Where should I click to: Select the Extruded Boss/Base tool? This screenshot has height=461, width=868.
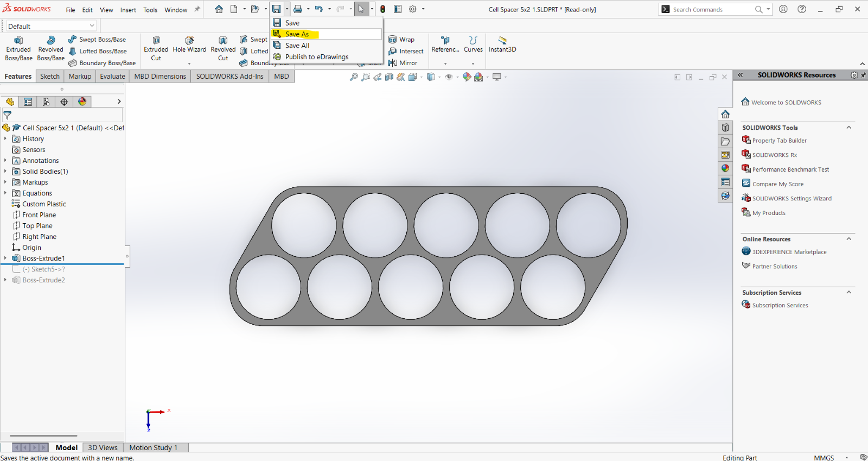18,49
